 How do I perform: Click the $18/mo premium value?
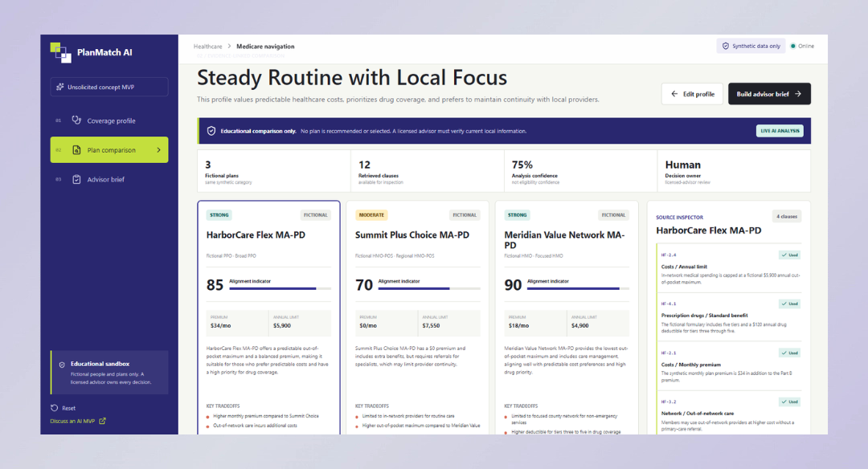[518, 326]
